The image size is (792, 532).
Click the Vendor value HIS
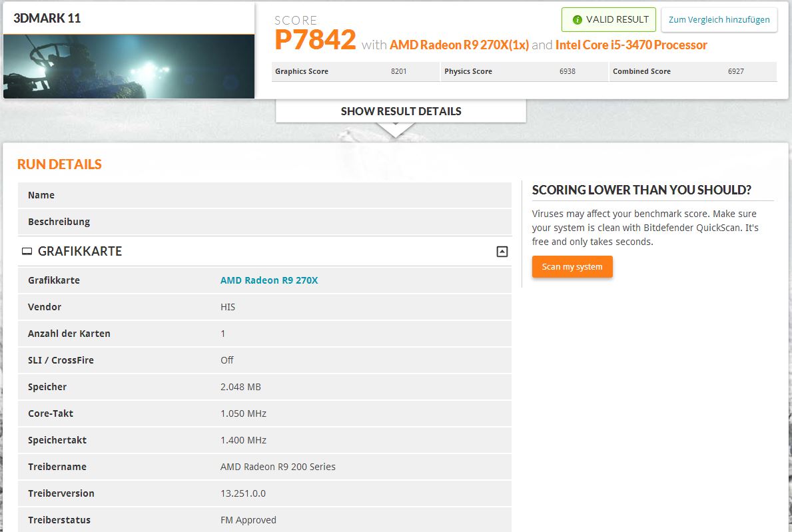click(227, 307)
